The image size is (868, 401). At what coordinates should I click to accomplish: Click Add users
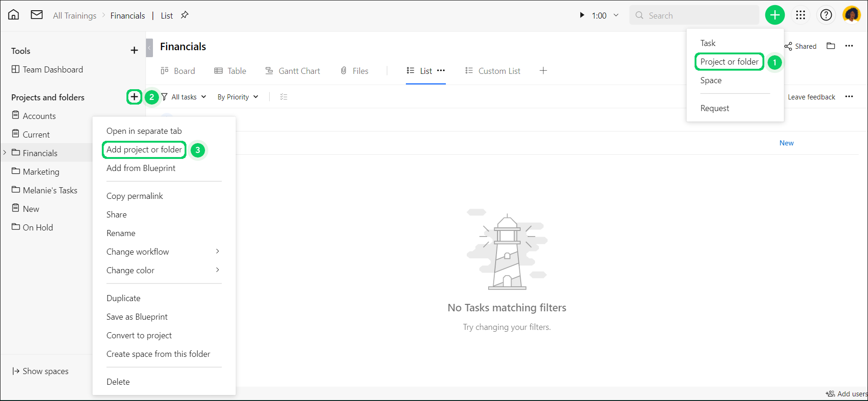847,394
